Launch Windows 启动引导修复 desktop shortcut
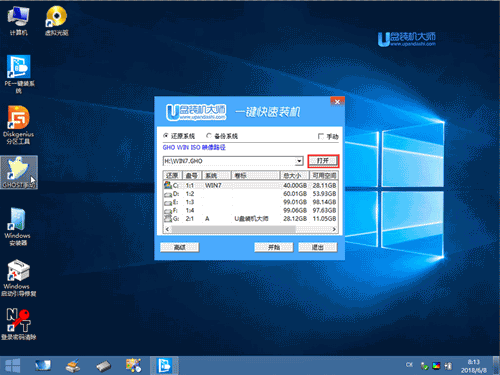This screenshot has height=375, width=500. tap(19, 278)
